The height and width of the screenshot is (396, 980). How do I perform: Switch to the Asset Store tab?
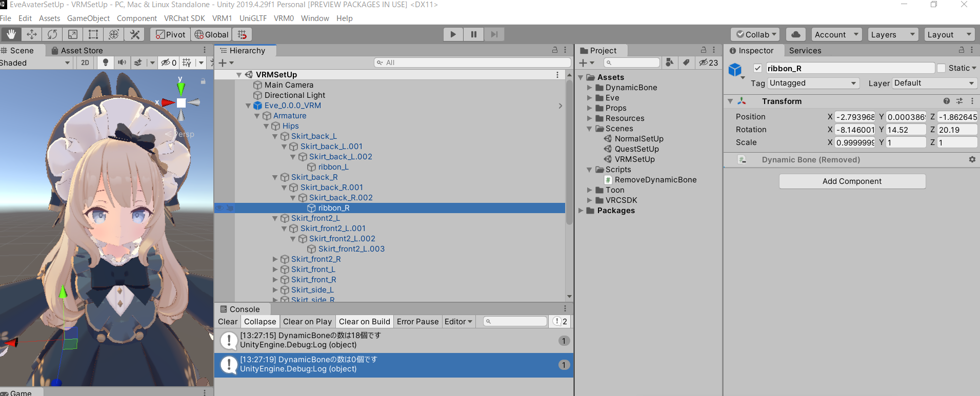coord(77,50)
